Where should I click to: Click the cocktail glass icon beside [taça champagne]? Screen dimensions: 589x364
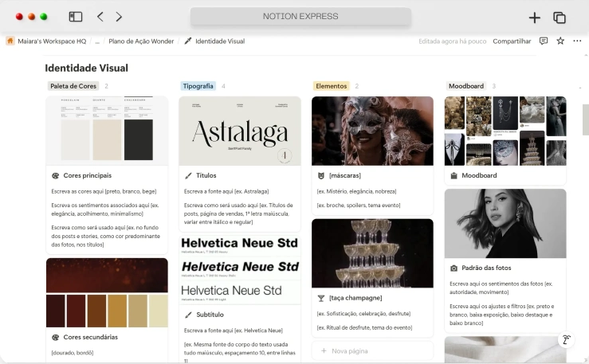click(x=320, y=299)
